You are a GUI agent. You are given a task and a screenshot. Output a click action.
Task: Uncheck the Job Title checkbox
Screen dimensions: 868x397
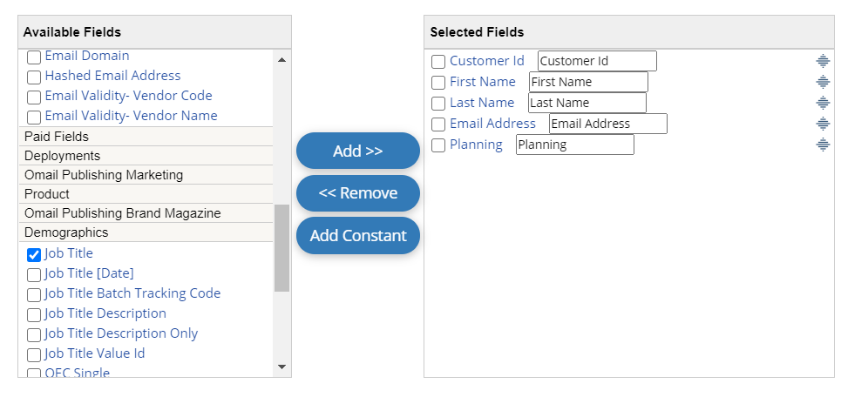point(34,254)
